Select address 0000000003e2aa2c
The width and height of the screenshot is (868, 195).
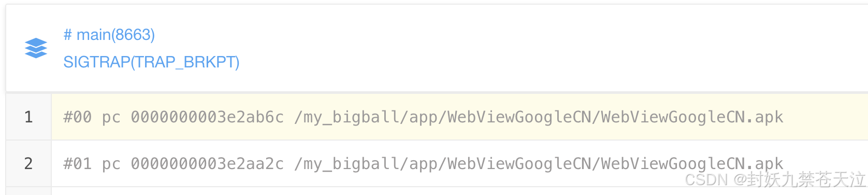pyautogui.click(x=207, y=164)
